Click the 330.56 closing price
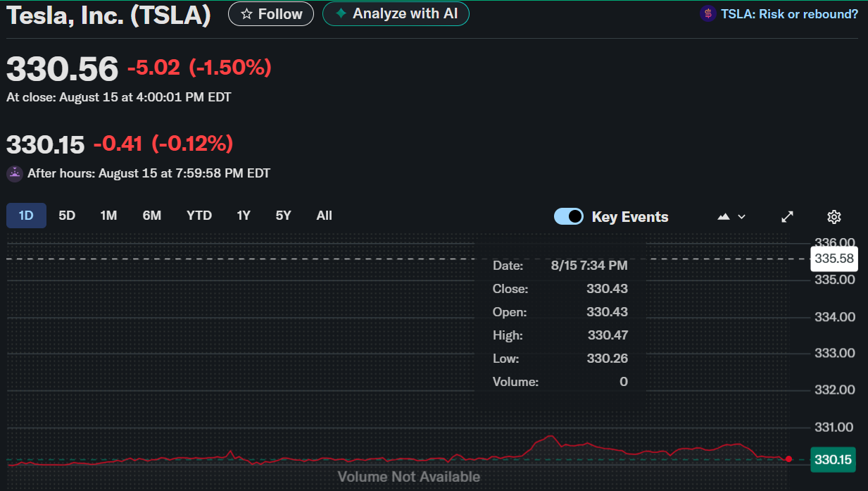The image size is (868, 491). [63, 69]
